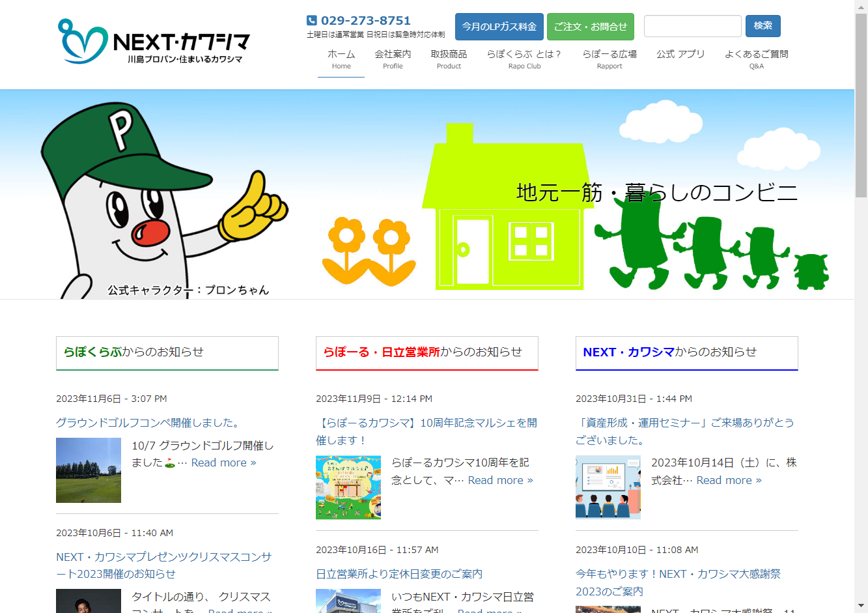
Task: Click Read more for ground golf post
Action: click(x=223, y=463)
